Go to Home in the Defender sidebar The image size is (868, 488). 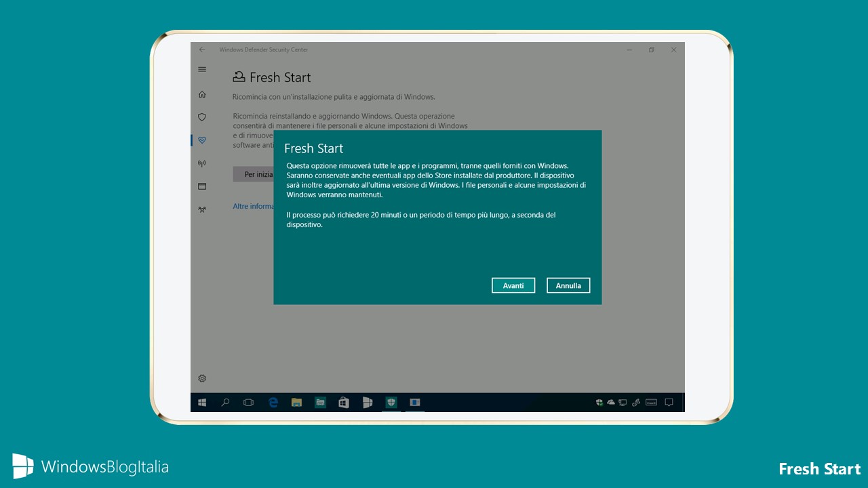[202, 94]
